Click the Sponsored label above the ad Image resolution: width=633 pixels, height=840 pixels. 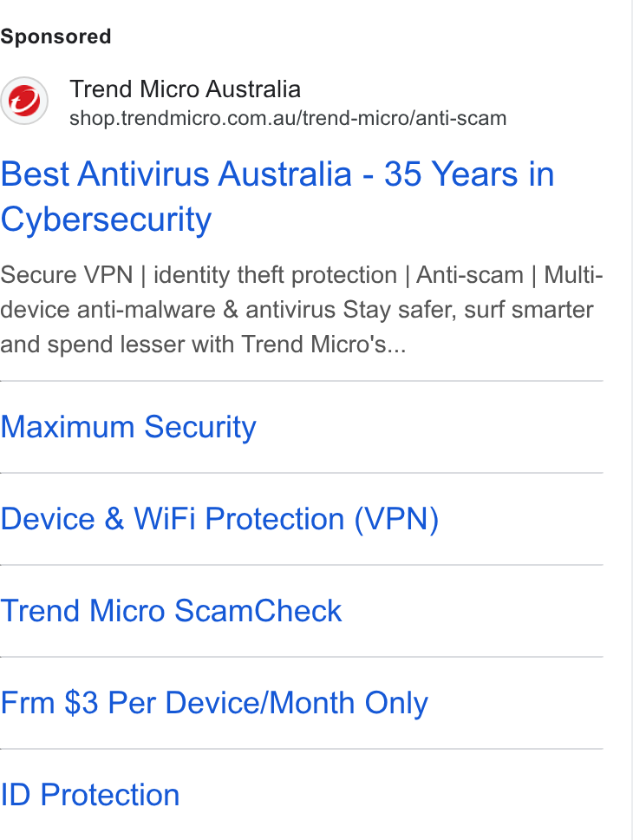tap(55, 36)
